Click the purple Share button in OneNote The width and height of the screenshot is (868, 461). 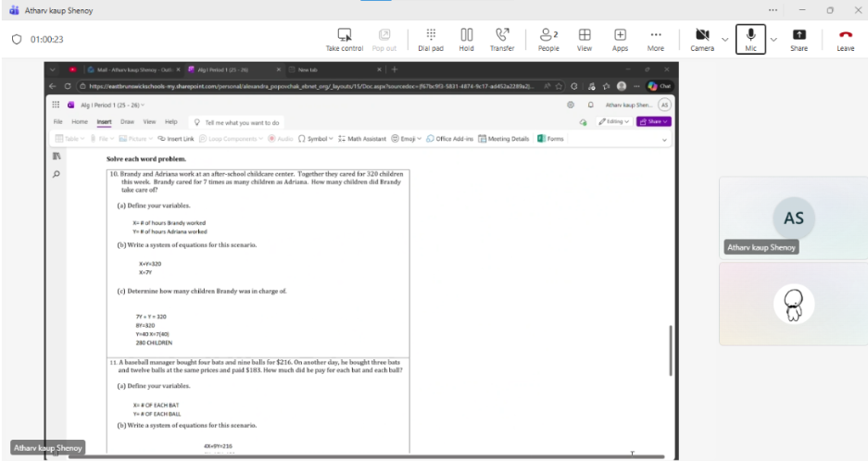(x=654, y=122)
